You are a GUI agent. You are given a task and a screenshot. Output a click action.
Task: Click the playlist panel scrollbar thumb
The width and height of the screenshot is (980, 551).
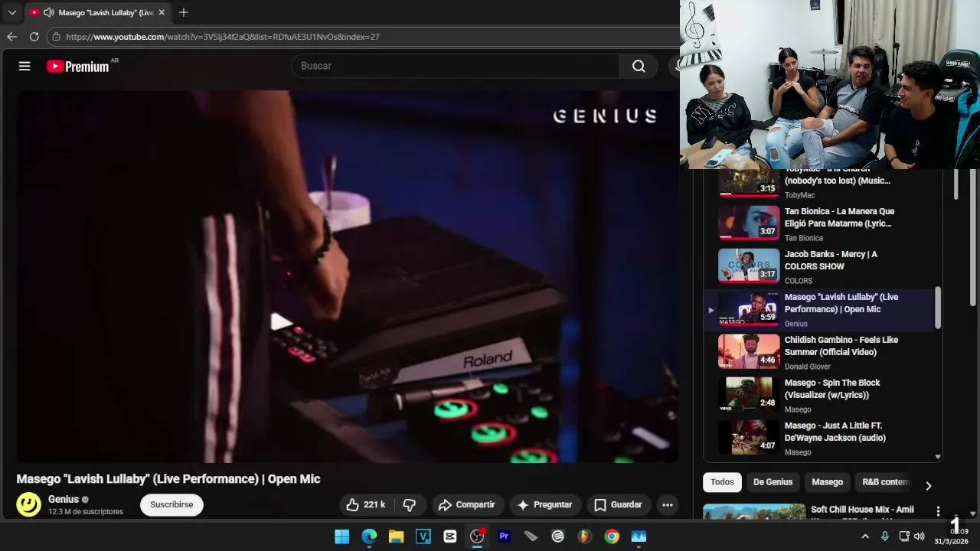tap(938, 308)
